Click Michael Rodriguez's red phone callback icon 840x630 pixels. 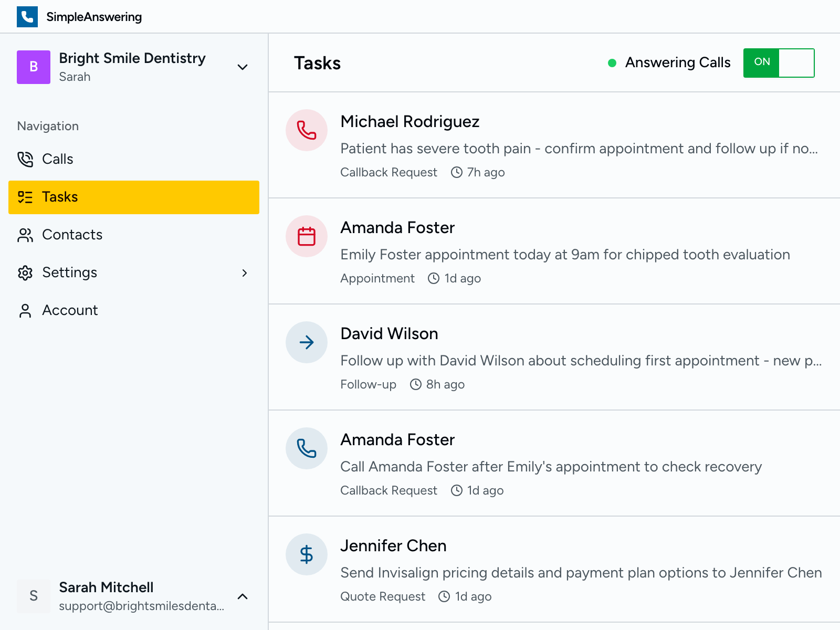(x=307, y=130)
